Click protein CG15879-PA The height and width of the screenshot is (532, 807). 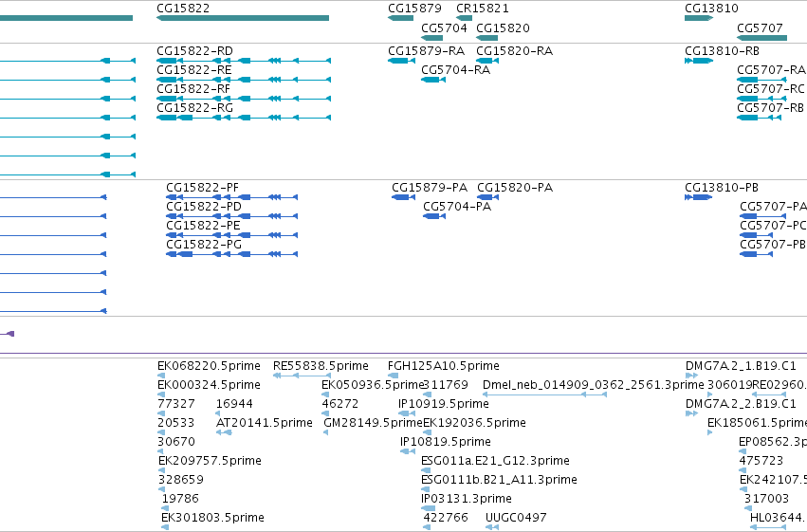click(x=404, y=197)
